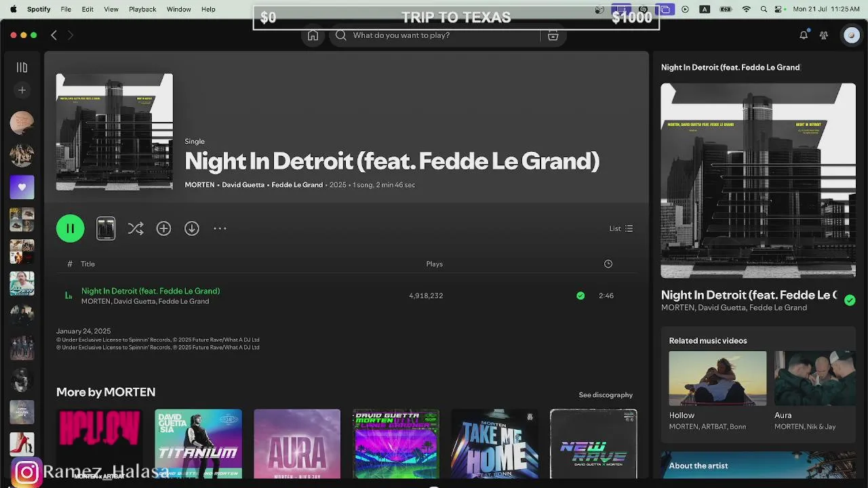Open Now Playing panel title at top
This screenshot has height=488, width=868.
pos(730,67)
